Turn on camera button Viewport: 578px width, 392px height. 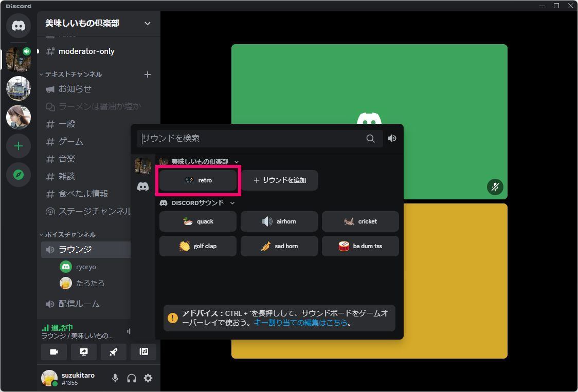point(54,352)
